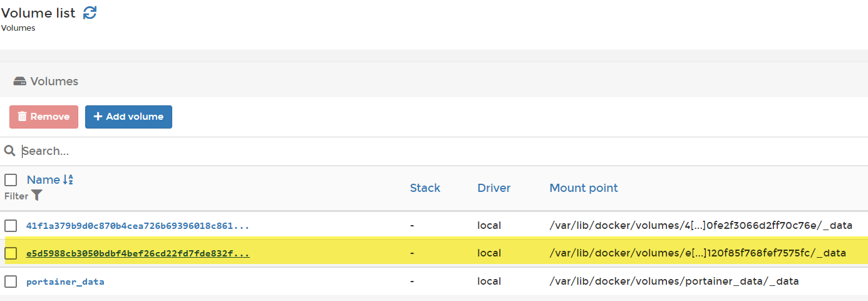The image size is (868, 301).
Task: Sort the list by Mount point header
Action: tap(584, 187)
